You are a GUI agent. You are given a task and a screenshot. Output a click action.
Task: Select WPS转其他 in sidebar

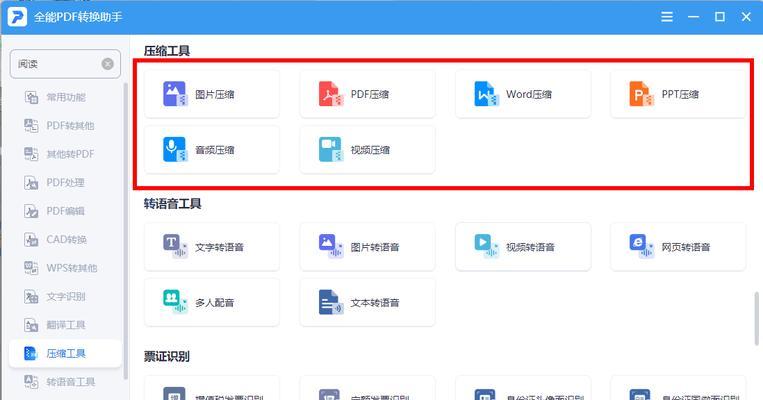click(65, 268)
